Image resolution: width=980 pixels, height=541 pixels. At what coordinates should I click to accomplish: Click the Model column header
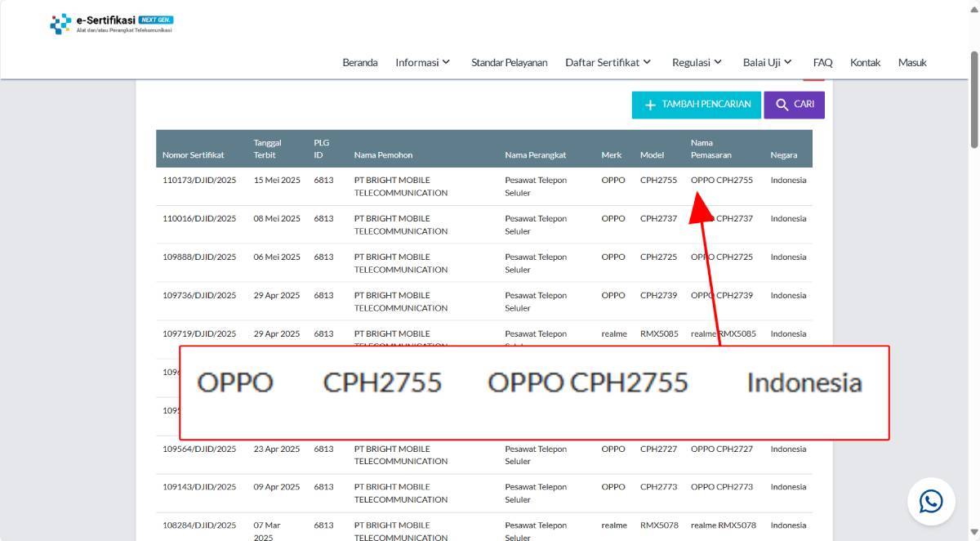click(652, 155)
